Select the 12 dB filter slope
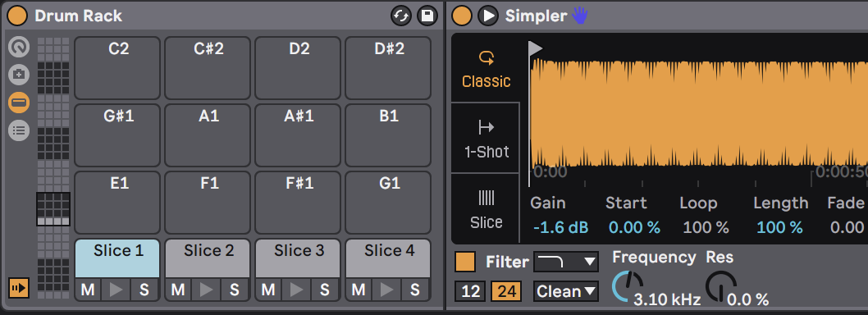Screen dimensions: 868x315 [470, 291]
